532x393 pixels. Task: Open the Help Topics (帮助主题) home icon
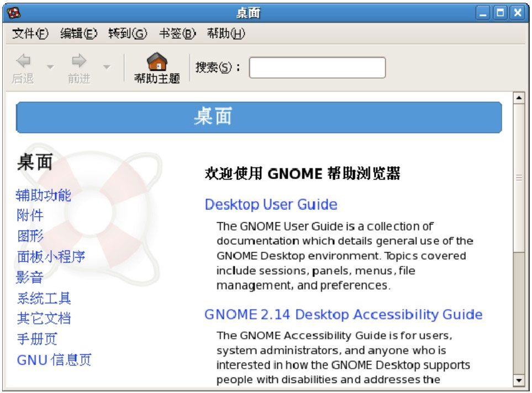click(157, 61)
